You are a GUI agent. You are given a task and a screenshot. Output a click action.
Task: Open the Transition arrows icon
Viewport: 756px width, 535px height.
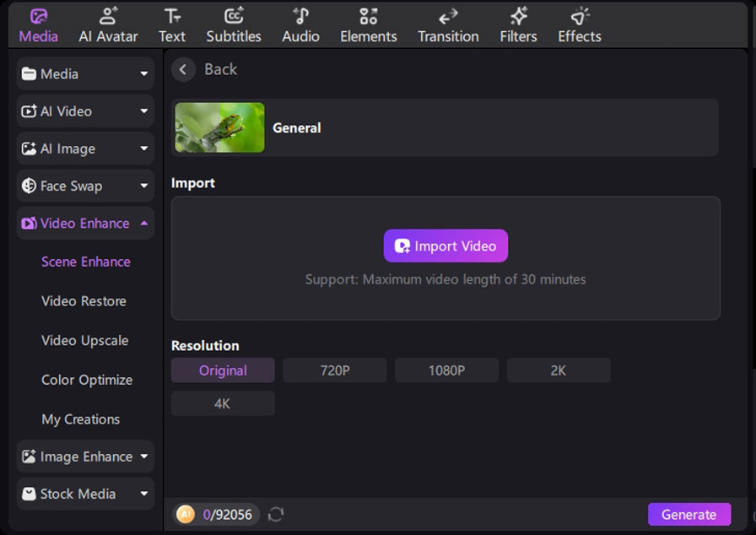click(x=448, y=17)
